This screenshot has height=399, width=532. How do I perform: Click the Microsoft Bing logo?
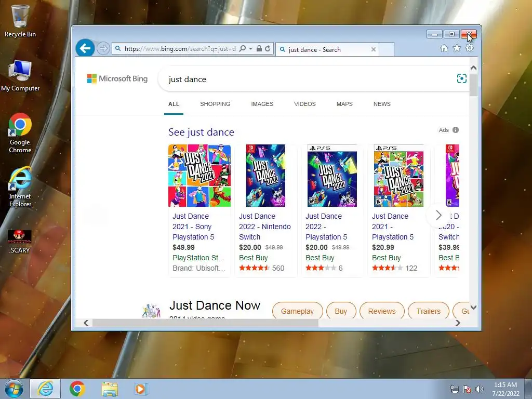117,79
